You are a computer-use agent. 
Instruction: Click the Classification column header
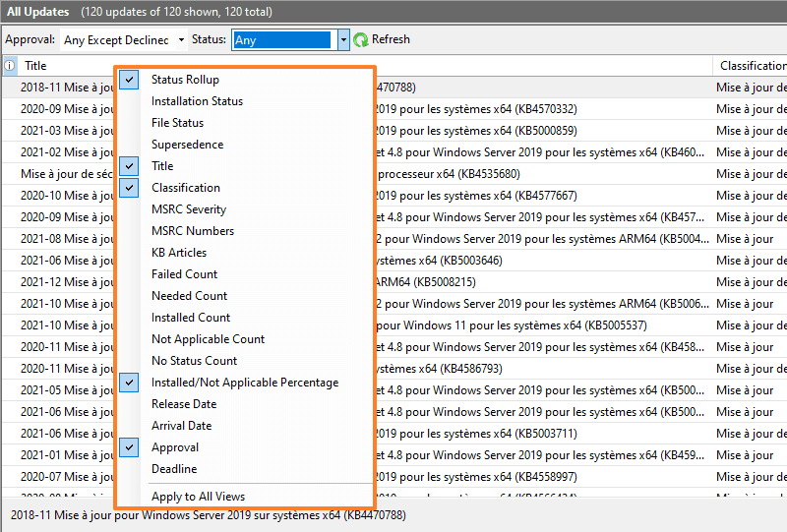[x=752, y=66]
